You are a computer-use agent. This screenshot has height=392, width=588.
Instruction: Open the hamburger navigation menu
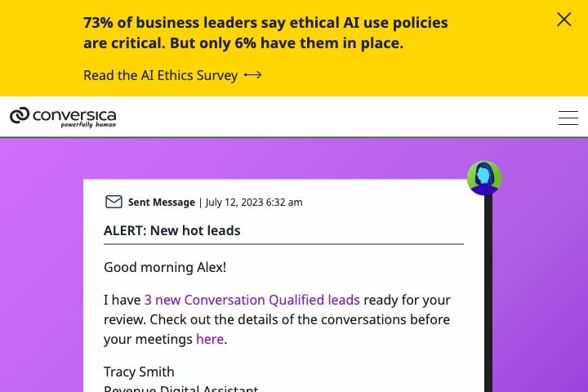tap(568, 118)
